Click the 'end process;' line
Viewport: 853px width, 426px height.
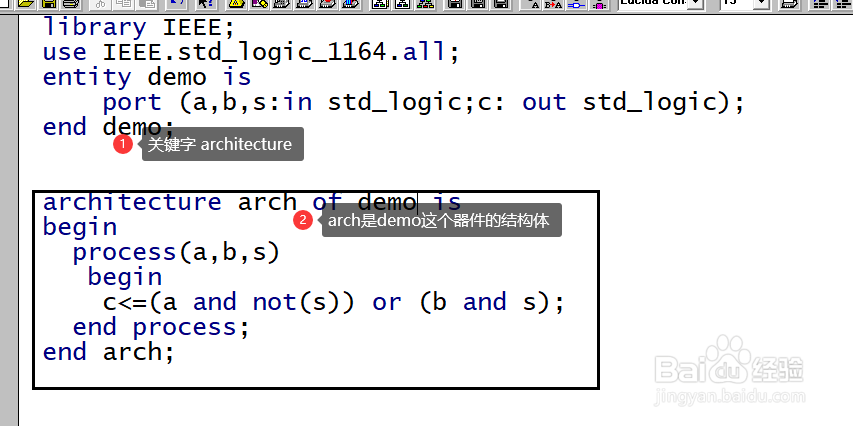click(161, 327)
